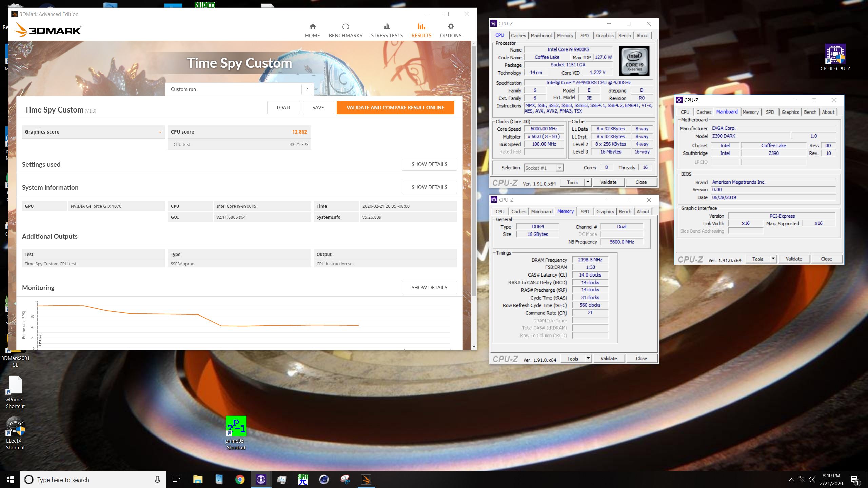
Task: Expand Tools dropdown arrow in Memory tab window
Action: pos(588,359)
